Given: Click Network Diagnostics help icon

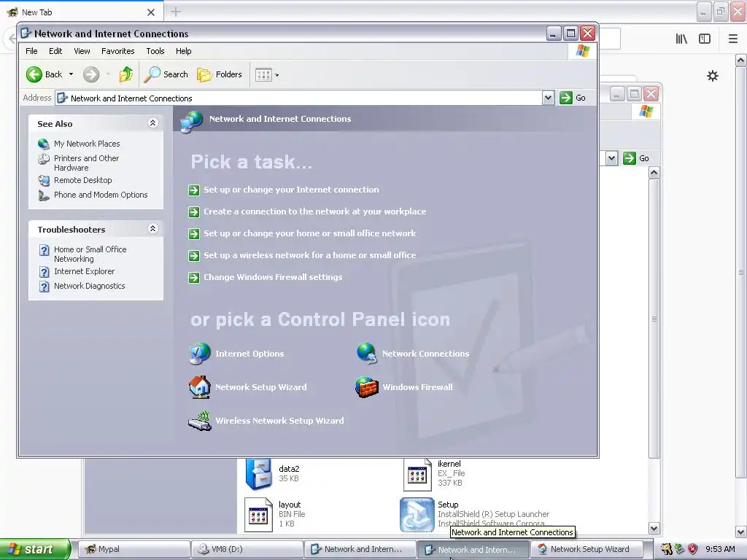Looking at the screenshot, I should [x=44, y=286].
